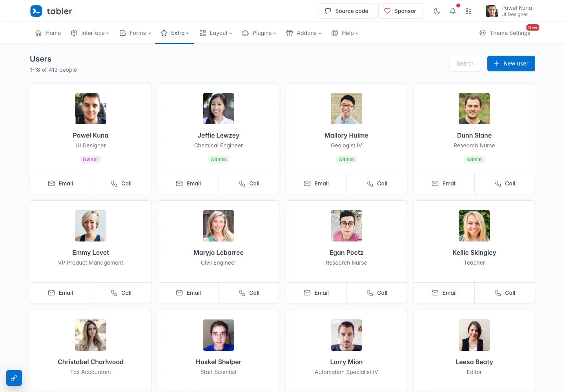Open the Christabel Charlwood name link
The width and height of the screenshot is (565, 392).
(91, 362)
